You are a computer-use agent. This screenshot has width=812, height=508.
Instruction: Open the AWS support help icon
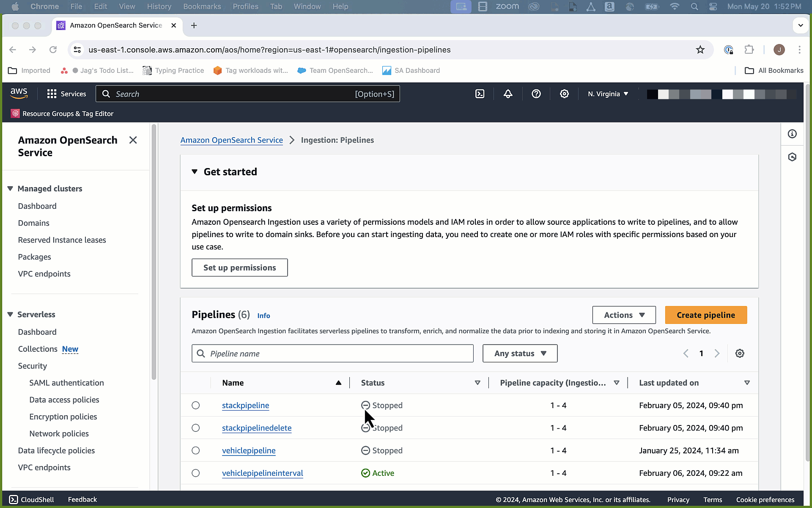coord(536,94)
